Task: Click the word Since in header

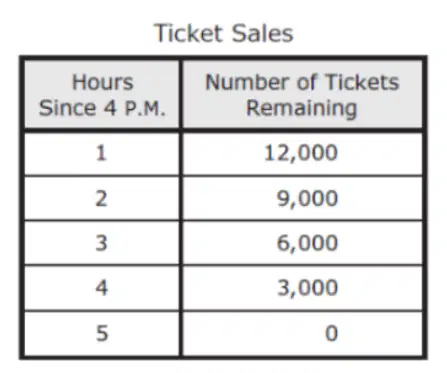Action: click(x=68, y=108)
